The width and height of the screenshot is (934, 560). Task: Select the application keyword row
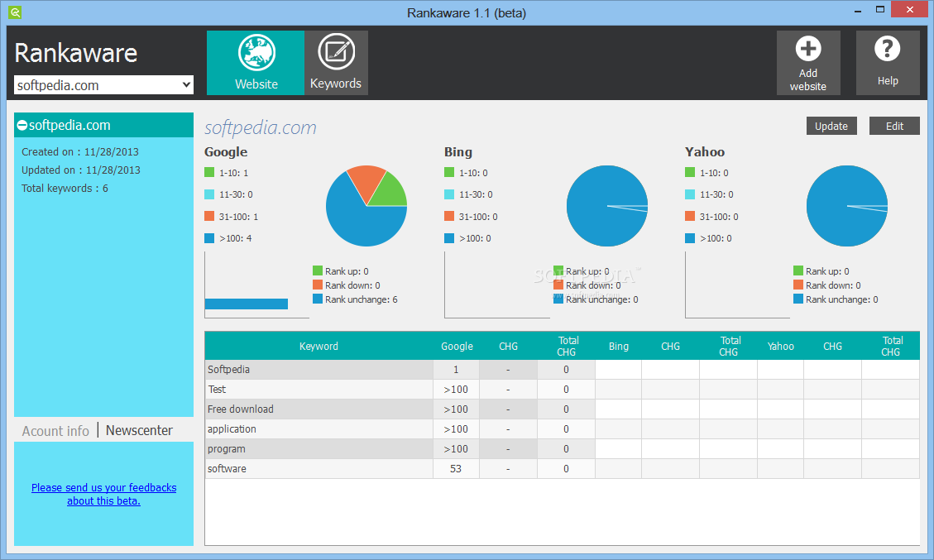point(562,429)
